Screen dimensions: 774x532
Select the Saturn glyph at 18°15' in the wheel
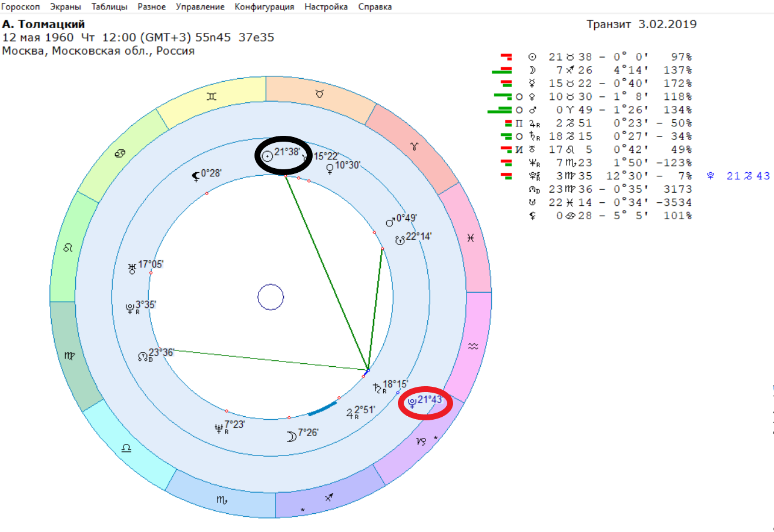point(377,388)
